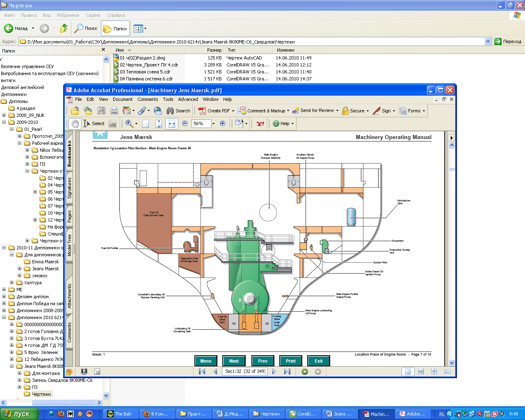Click the Acrobat vertical scrollbar down arrow
This screenshot has width=525, height=420.
452,363
